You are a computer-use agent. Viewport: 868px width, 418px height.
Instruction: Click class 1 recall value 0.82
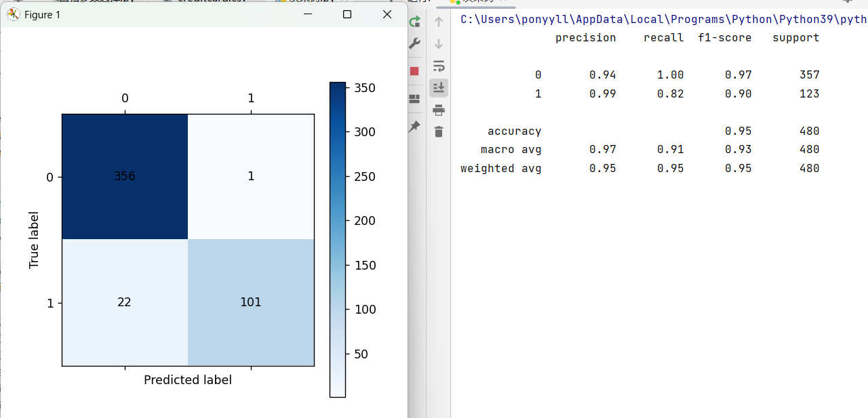[671, 94]
